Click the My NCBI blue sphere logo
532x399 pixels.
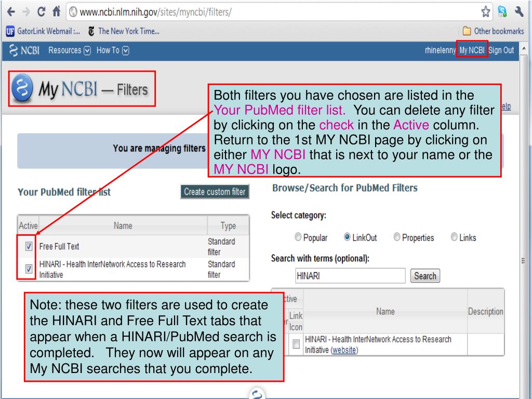tap(22, 88)
